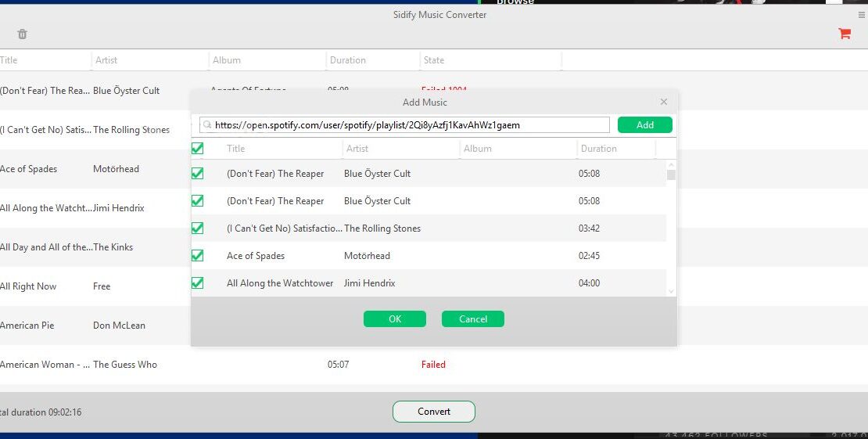Screen dimensions: 868x439
Task: Open the red shopping cart icon
Action: 845,34
